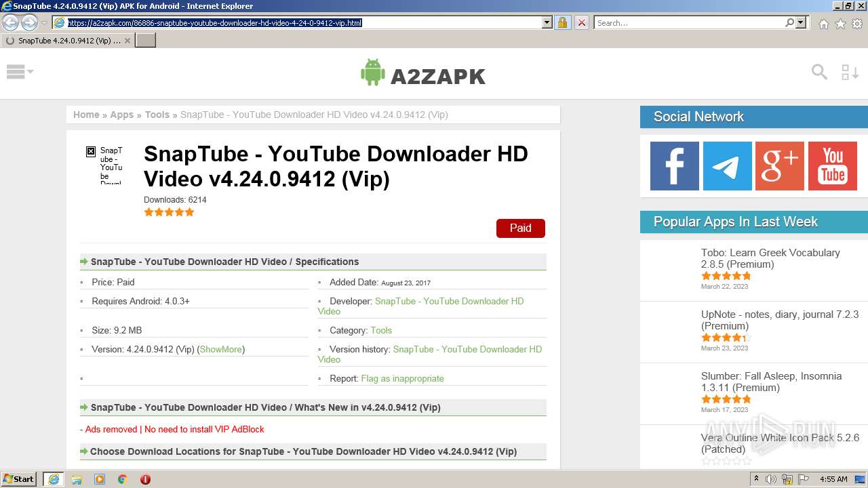The image size is (868, 488).
Task: Click the Start button
Action: [x=19, y=479]
